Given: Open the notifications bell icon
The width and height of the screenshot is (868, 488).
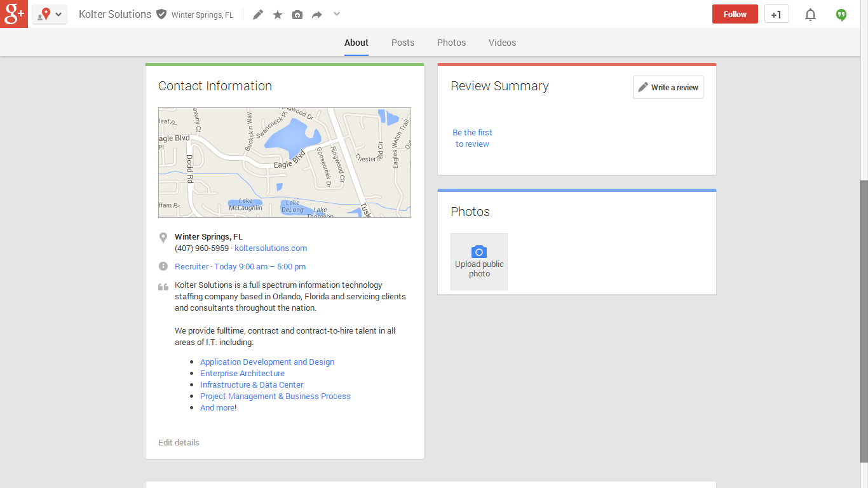Looking at the screenshot, I should [810, 15].
